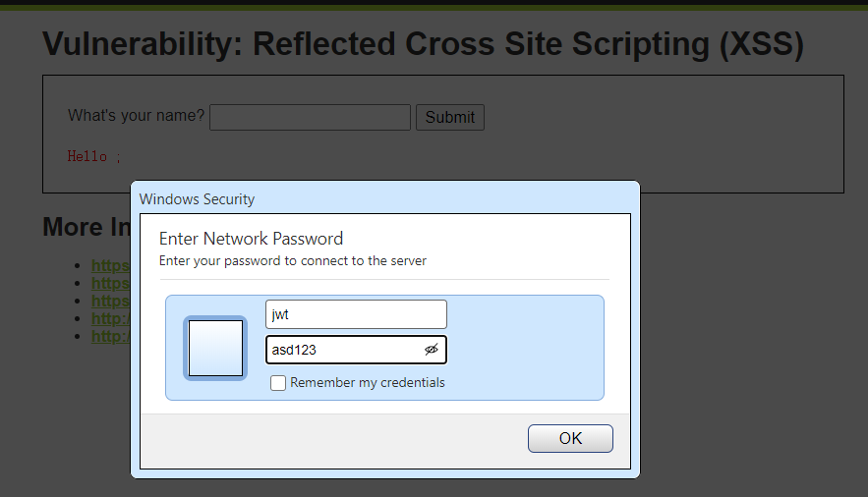Click the blank user account picture tile

[215, 348]
